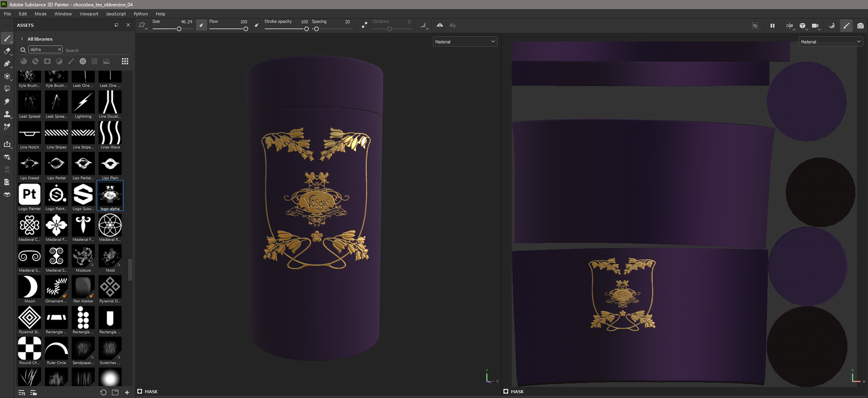Open the Export textures icon in left sidebar

tap(7, 144)
